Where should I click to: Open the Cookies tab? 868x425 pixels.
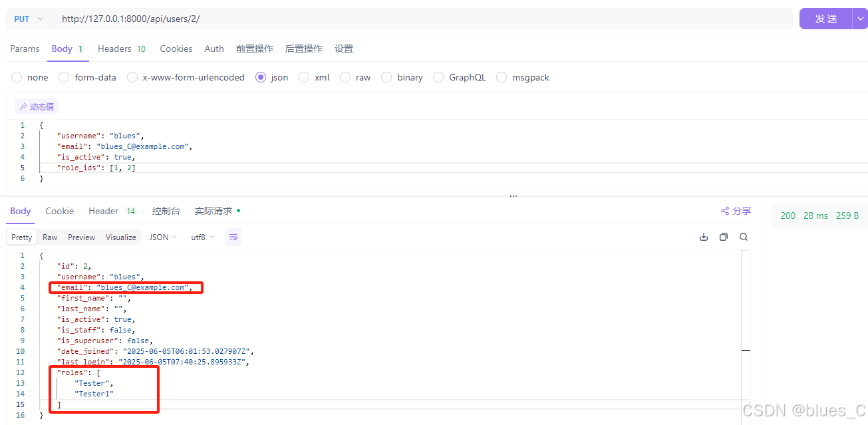(176, 49)
